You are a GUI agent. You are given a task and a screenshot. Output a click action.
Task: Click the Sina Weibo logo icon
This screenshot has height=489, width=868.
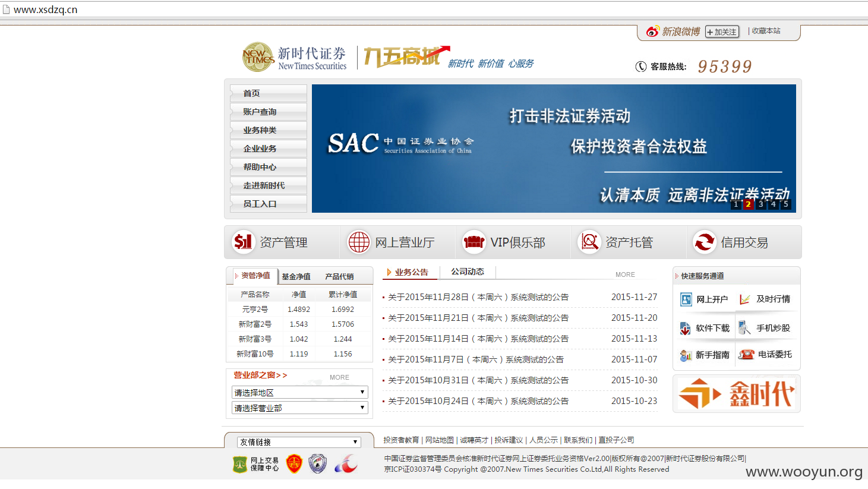point(652,31)
